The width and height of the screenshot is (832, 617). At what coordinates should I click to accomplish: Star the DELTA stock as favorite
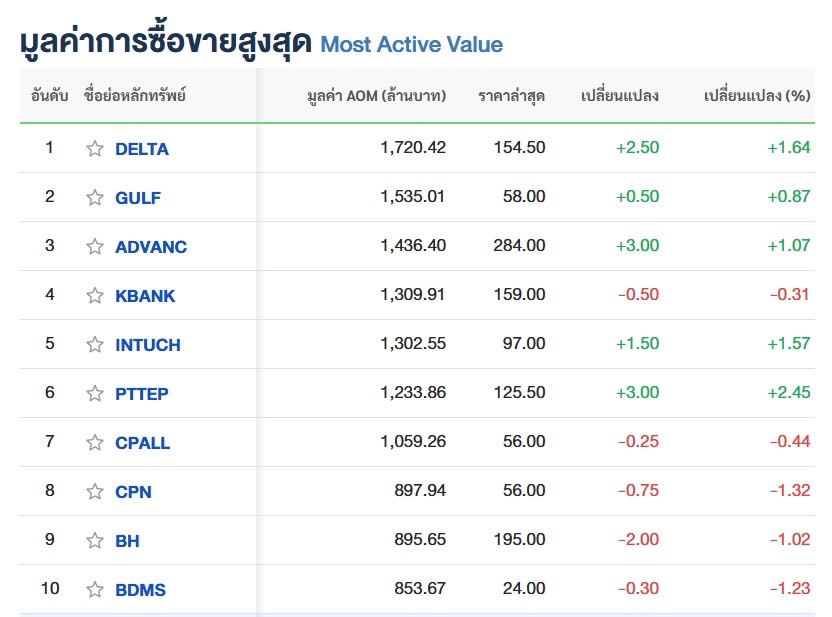click(x=95, y=149)
